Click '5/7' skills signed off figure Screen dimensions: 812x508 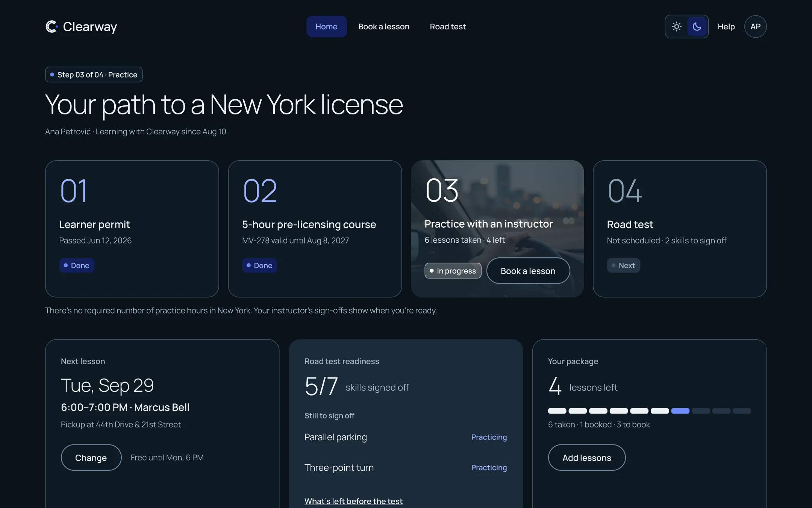(321, 386)
